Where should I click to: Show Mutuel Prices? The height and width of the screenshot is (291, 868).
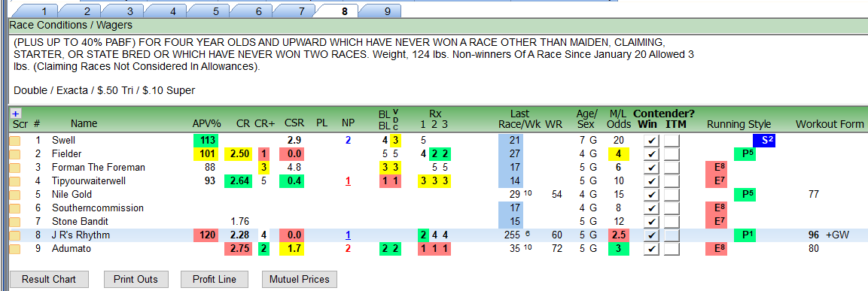click(x=300, y=280)
